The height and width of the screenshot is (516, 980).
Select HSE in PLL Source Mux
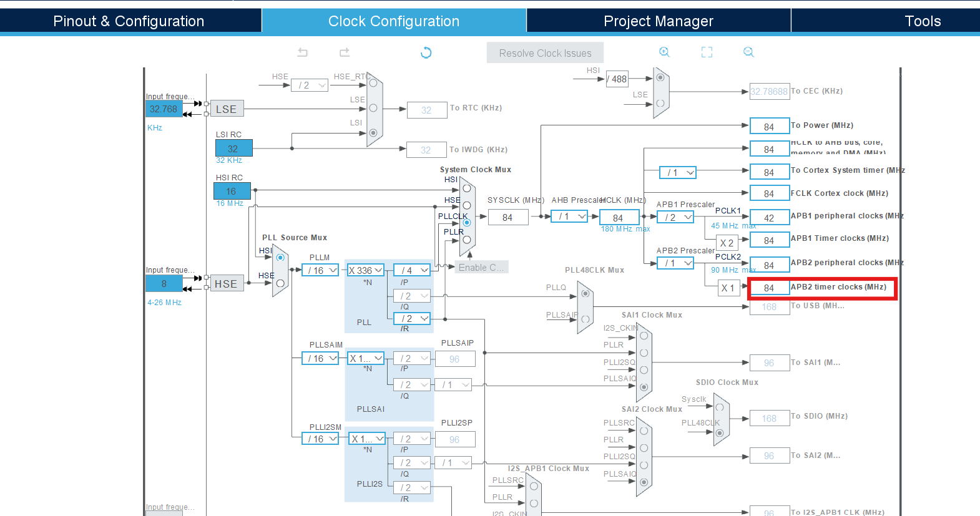[x=280, y=283]
